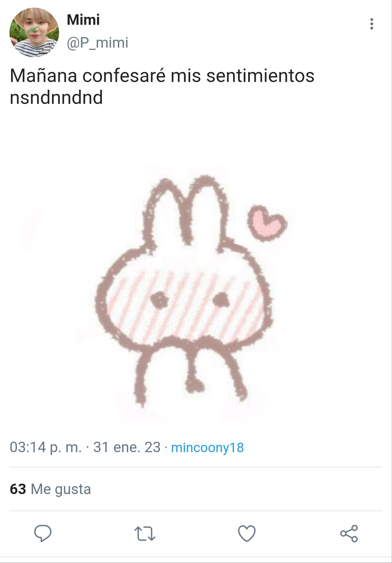
Task: View the 63 Me gusta list
Action: coord(50,489)
